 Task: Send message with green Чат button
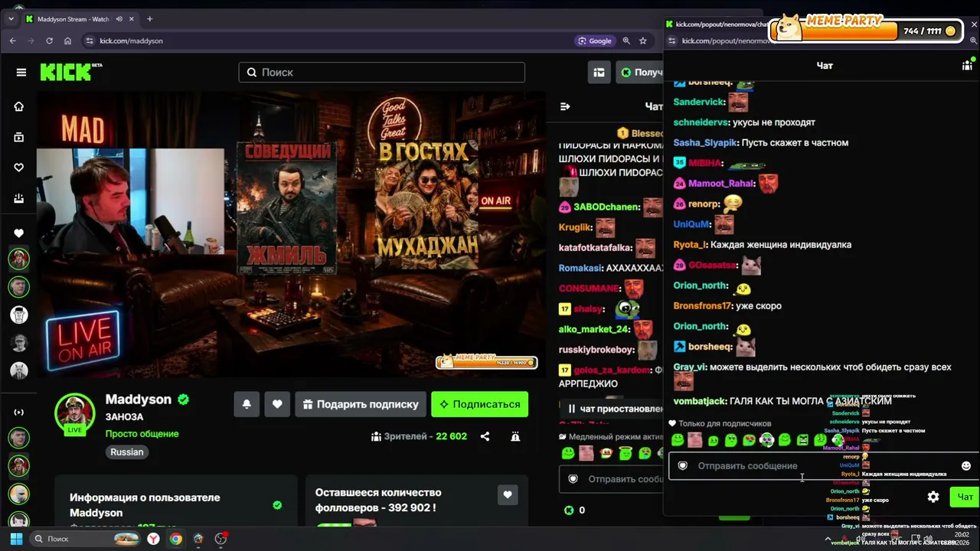pos(965,497)
